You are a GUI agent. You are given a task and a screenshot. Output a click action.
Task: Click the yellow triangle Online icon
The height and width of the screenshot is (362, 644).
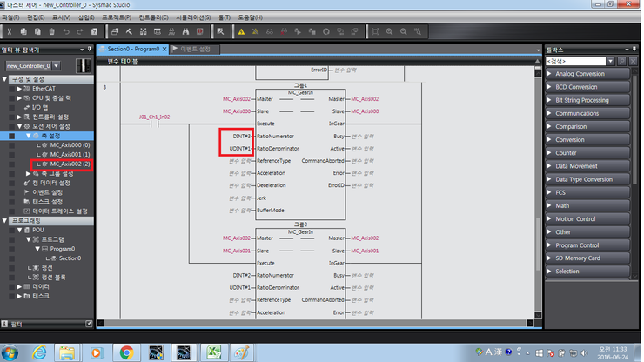[x=242, y=31]
